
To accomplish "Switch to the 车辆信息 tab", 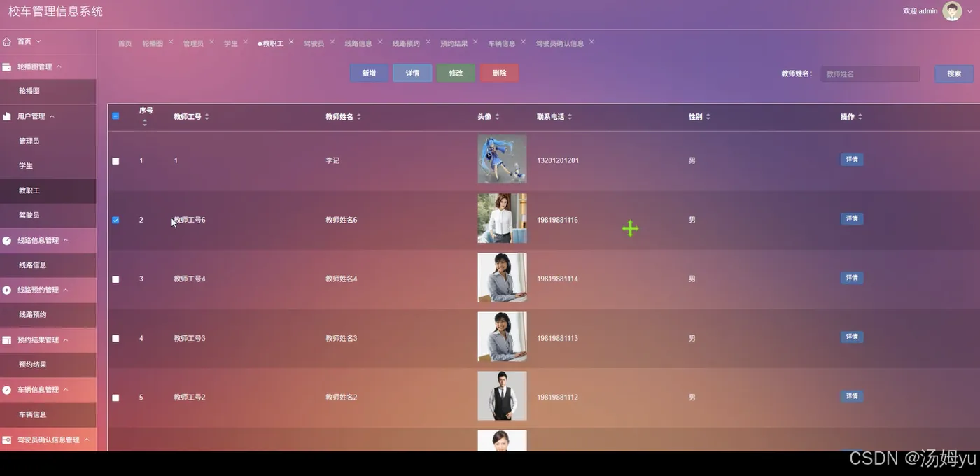I will [502, 43].
